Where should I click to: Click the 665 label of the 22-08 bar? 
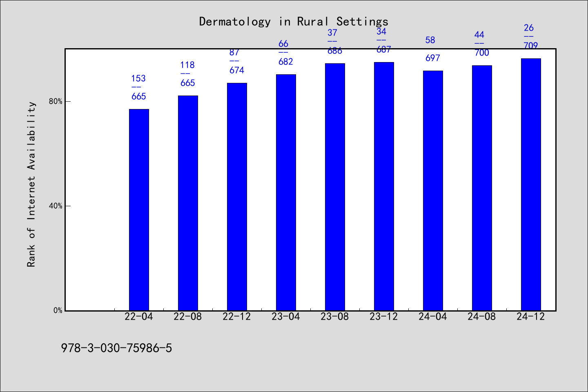188,83
